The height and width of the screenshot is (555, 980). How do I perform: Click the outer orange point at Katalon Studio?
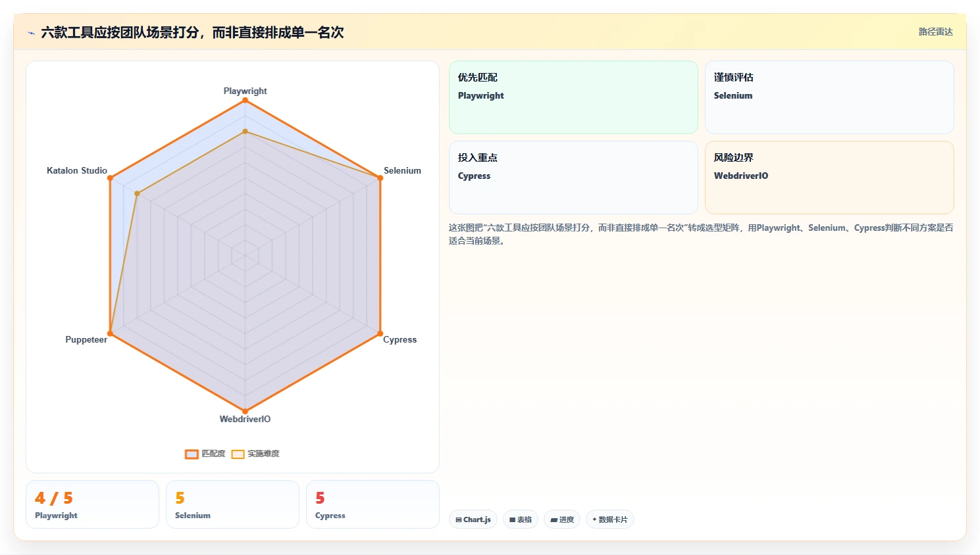[x=111, y=178]
